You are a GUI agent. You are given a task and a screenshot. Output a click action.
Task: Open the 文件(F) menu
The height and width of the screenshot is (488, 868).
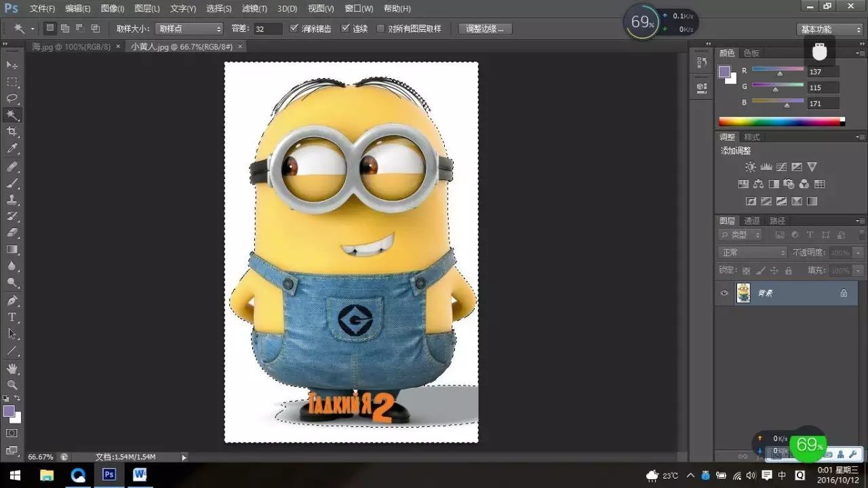[42, 9]
